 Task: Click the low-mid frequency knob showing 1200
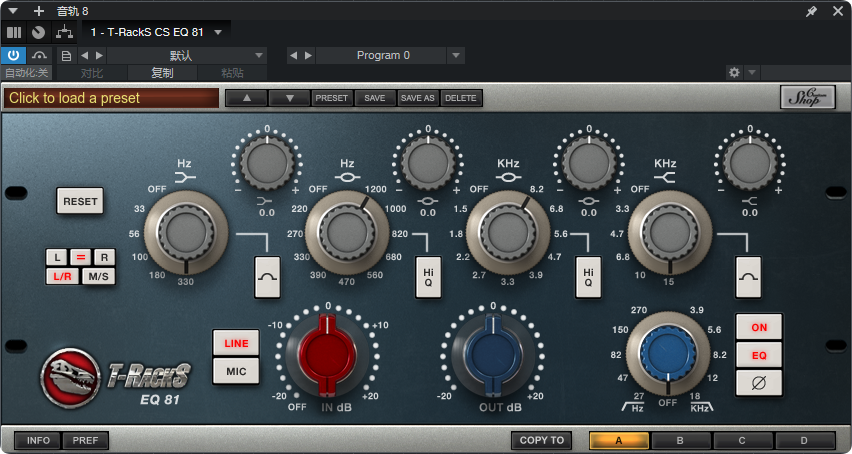point(347,232)
